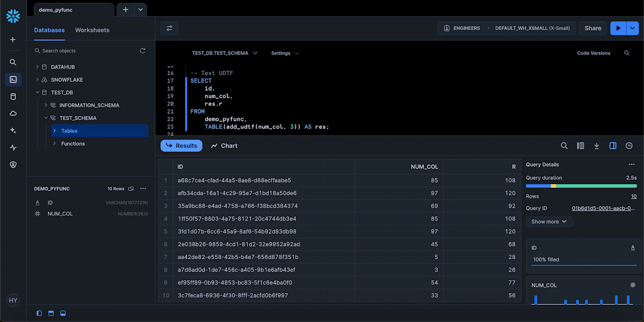Open the HY user profile avatar

[13, 301]
